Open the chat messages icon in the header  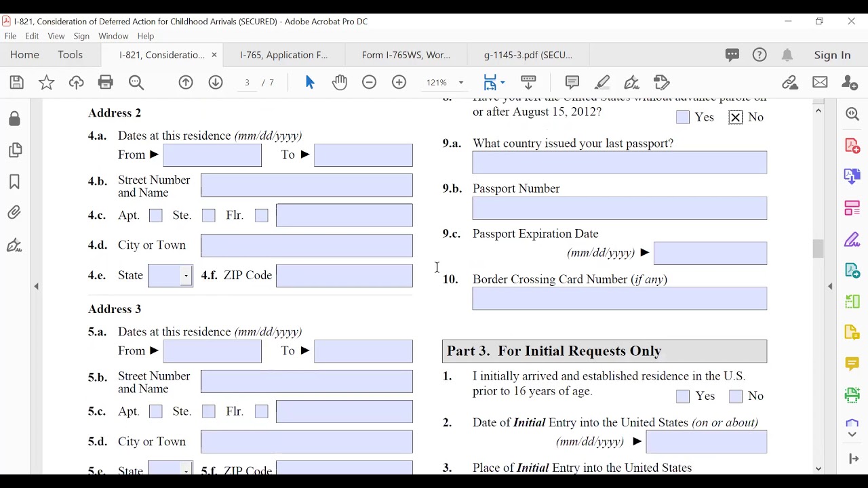pyautogui.click(x=732, y=55)
